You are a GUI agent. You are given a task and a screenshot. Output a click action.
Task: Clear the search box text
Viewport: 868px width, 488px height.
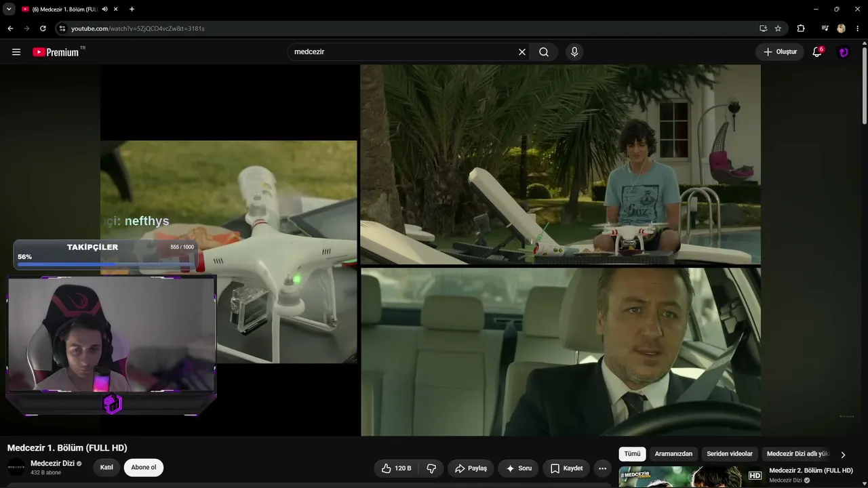(x=522, y=52)
